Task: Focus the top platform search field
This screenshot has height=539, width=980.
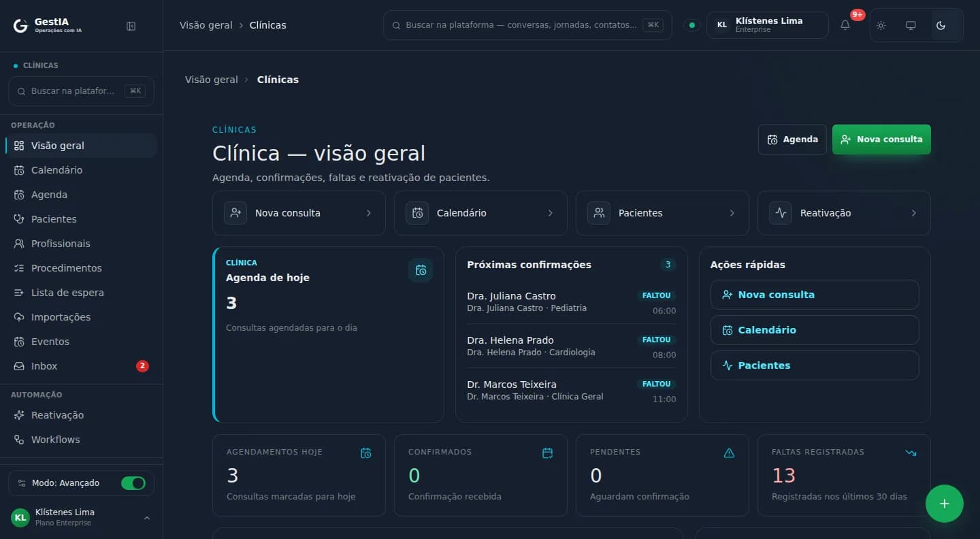Action: [527, 25]
